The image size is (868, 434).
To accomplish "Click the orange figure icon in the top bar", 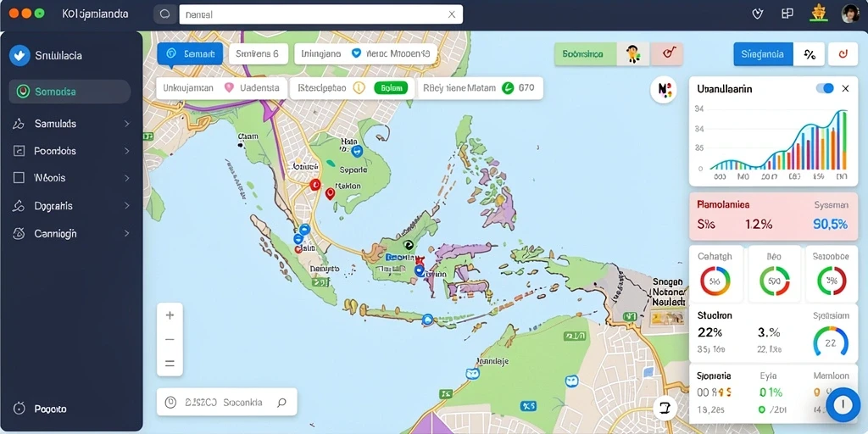I will [818, 12].
